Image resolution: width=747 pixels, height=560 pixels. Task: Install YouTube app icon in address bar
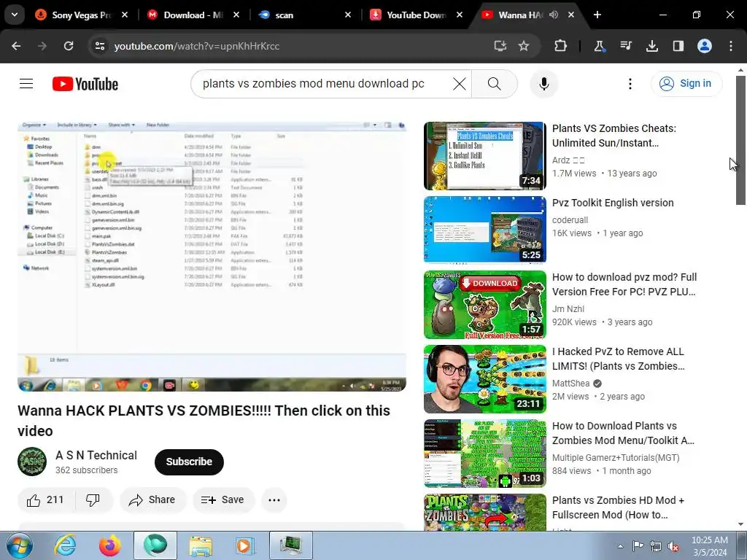pos(500,46)
